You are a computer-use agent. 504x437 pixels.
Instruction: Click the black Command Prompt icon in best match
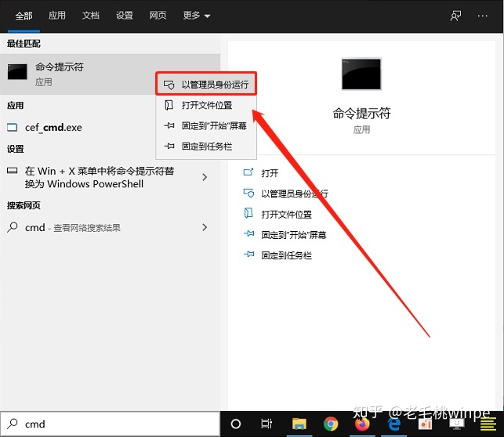point(17,71)
